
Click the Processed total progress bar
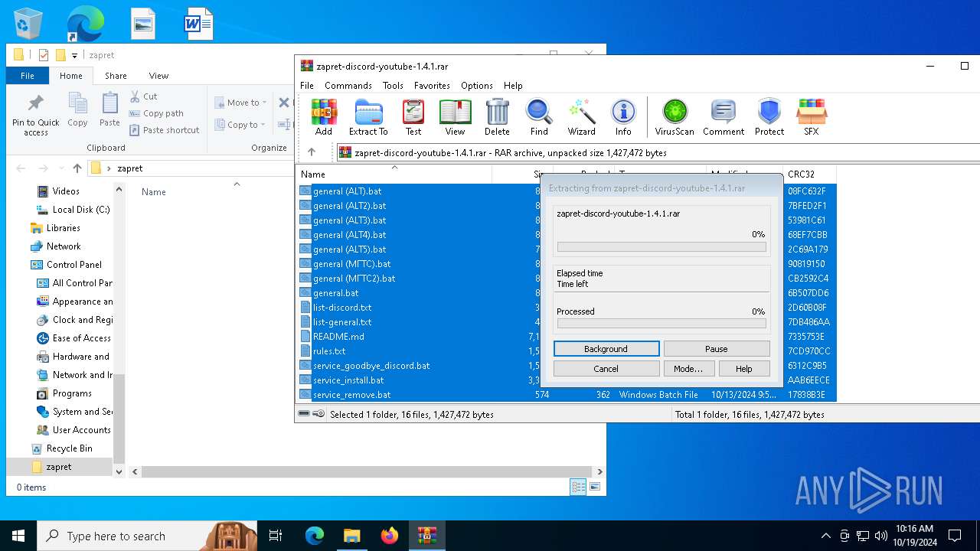(x=661, y=324)
